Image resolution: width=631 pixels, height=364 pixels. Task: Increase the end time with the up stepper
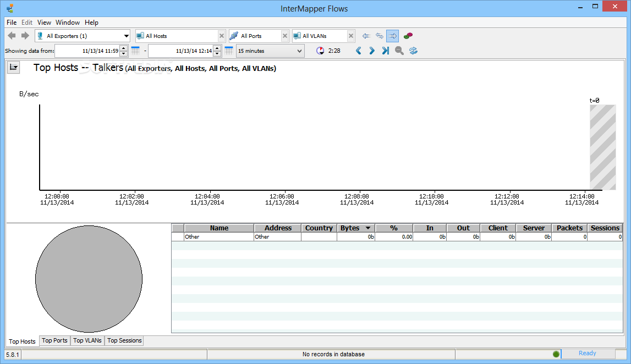(x=217, y=48)
